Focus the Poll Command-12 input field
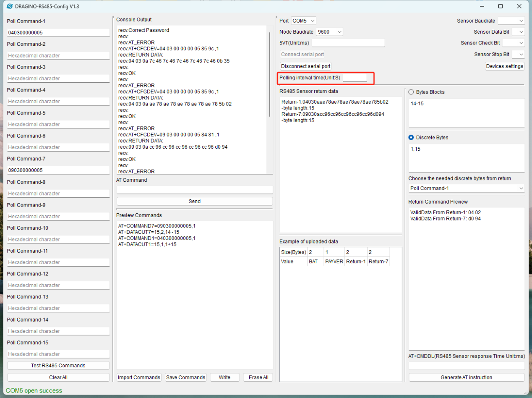 coord(58,285)
